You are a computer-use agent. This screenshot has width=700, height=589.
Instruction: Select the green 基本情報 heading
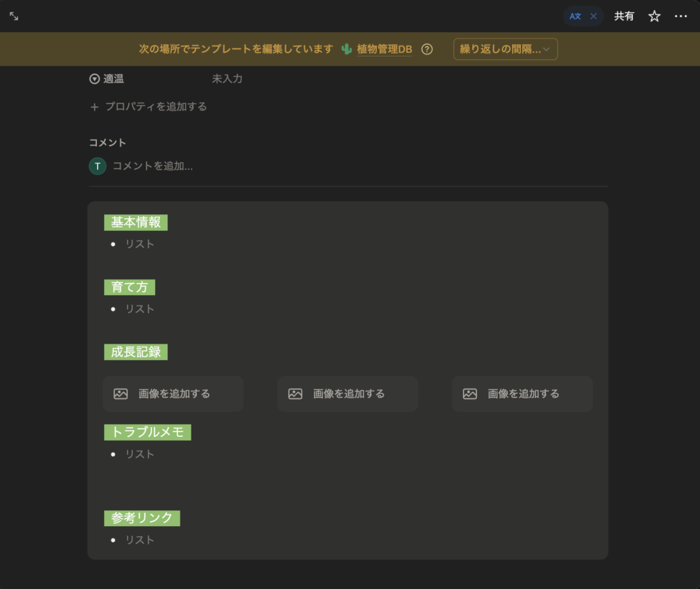tap(136, 223)
